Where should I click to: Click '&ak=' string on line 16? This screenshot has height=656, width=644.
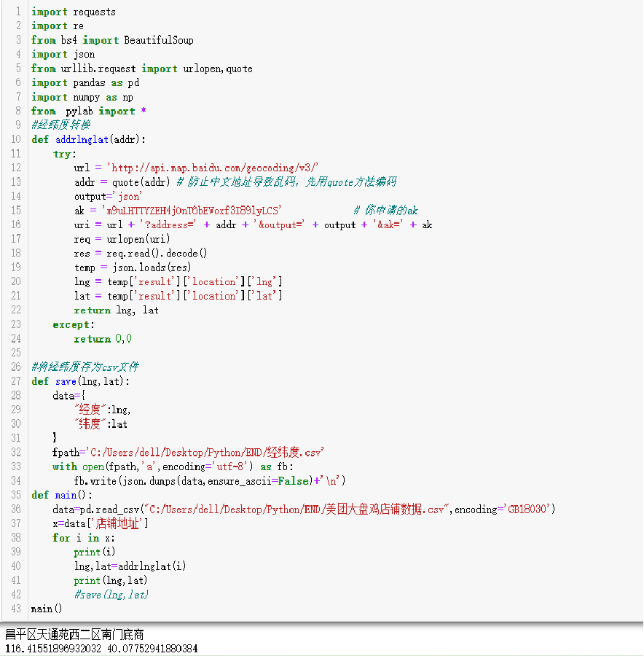click(388, 225)
